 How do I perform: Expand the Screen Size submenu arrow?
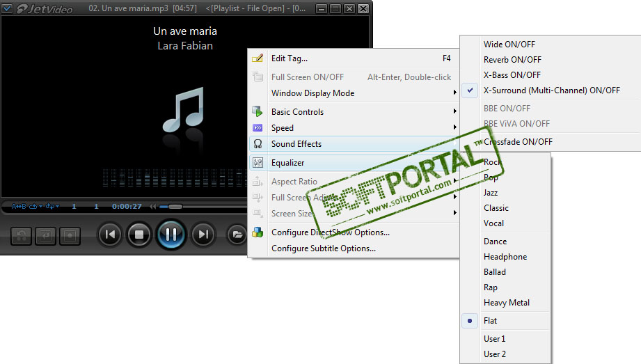pos(454,213)
